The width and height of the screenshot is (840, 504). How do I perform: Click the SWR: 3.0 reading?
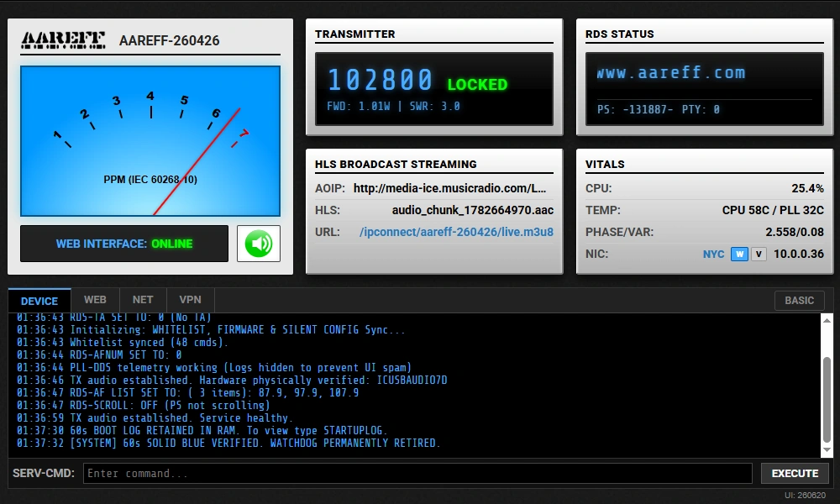(434, 106)
